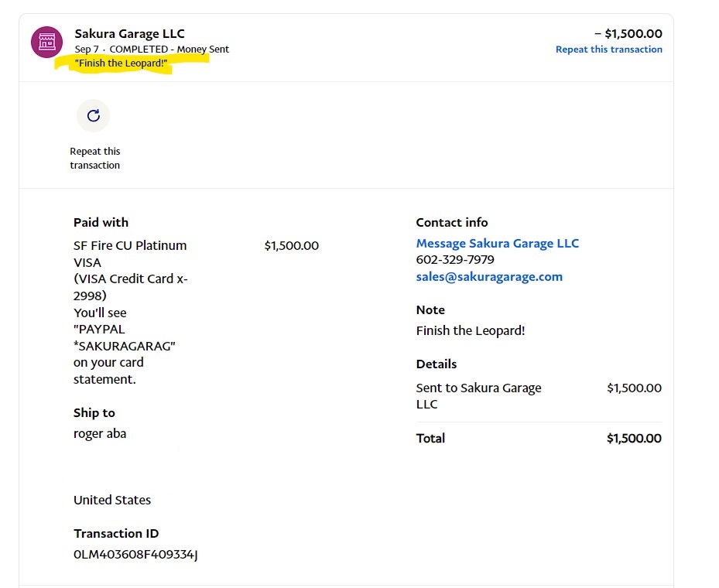
Task: Click the $1,500.00 amount in the Total row
Action: coord(634,438)
